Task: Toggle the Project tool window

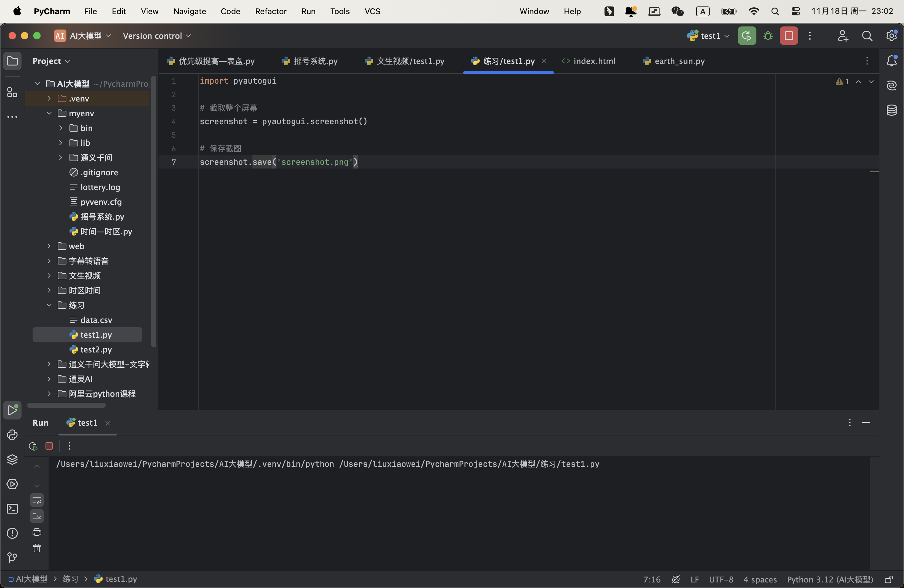Action: (x=13, y=61)
